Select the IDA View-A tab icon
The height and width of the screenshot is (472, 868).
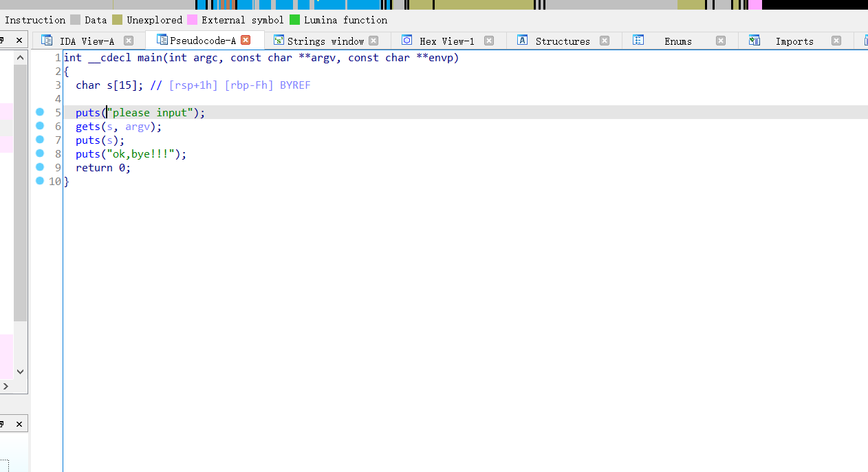click(47, 40)
